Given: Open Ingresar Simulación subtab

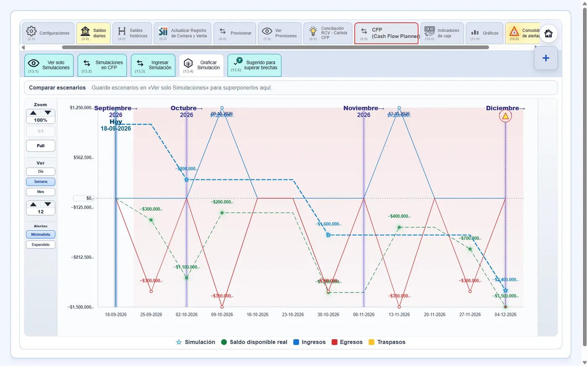Looking at the screenshot, I should [153, 65].
